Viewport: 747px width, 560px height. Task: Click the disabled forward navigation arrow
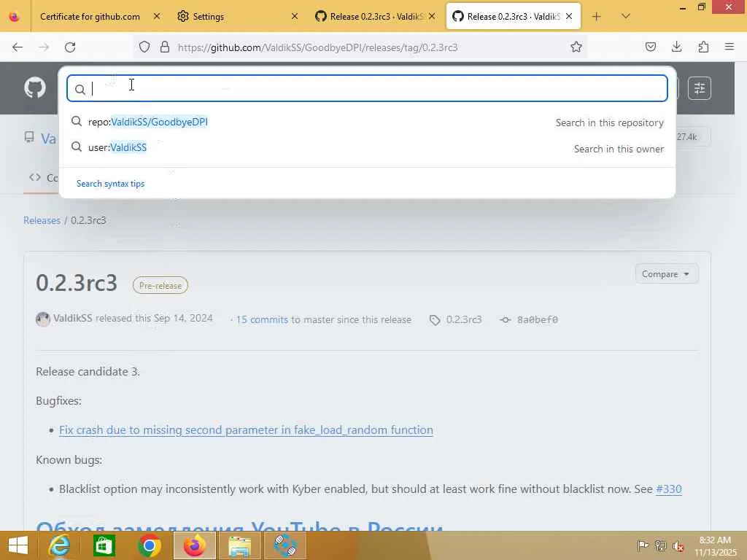(x=44, y=47)
